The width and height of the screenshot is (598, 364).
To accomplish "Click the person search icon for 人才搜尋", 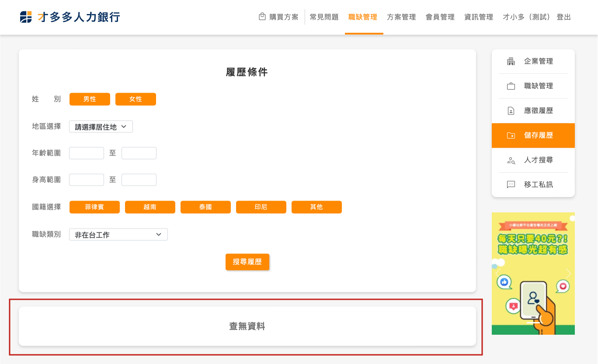I will [x=511, y=160].
